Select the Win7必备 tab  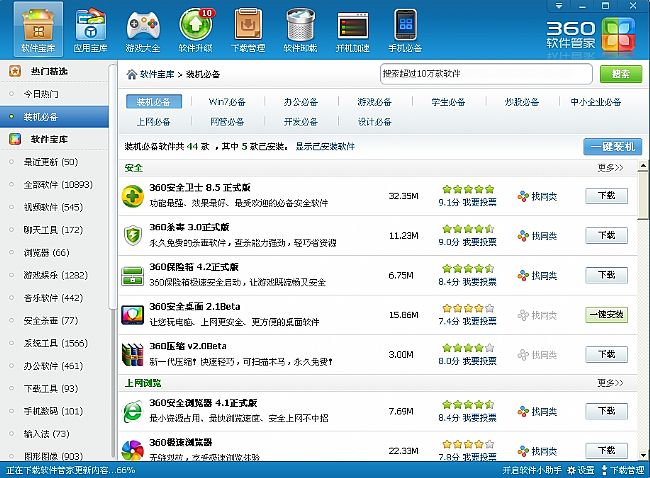[x=227, y=102]
